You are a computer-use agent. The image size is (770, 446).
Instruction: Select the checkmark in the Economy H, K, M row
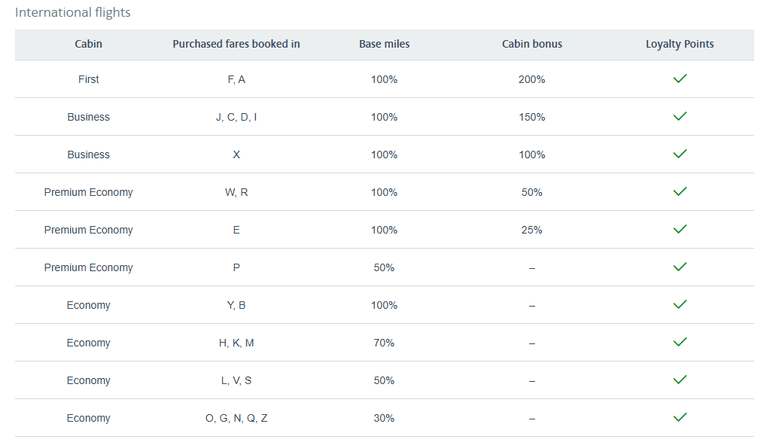680,342
